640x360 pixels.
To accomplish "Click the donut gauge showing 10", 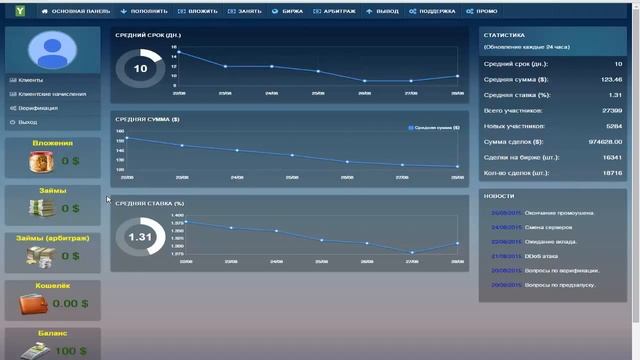I will click(x=140, y=69).
